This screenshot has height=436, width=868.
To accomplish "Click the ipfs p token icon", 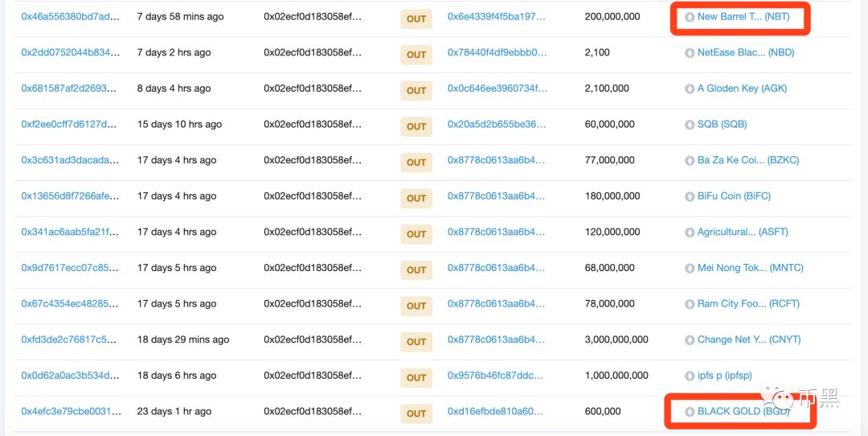I will 690,376.
